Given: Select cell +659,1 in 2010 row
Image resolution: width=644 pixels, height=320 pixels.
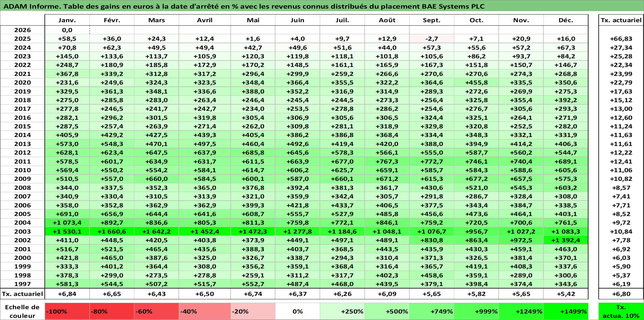Looking at the screenshot, I should click(x=387, y=170).
